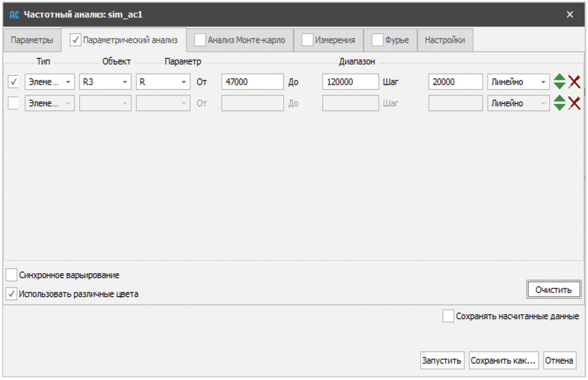Close the Частотный анализ dialog window

point(570,15)
